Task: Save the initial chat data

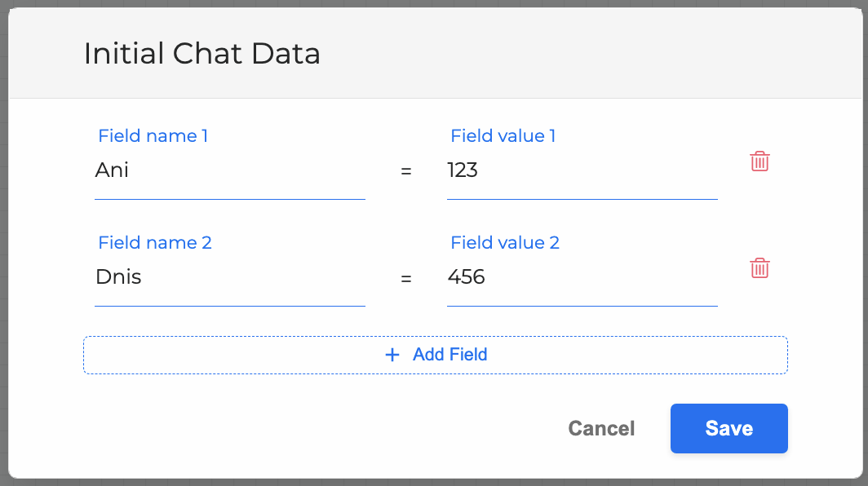Action: pyautogui.click(x=728, y=428)
